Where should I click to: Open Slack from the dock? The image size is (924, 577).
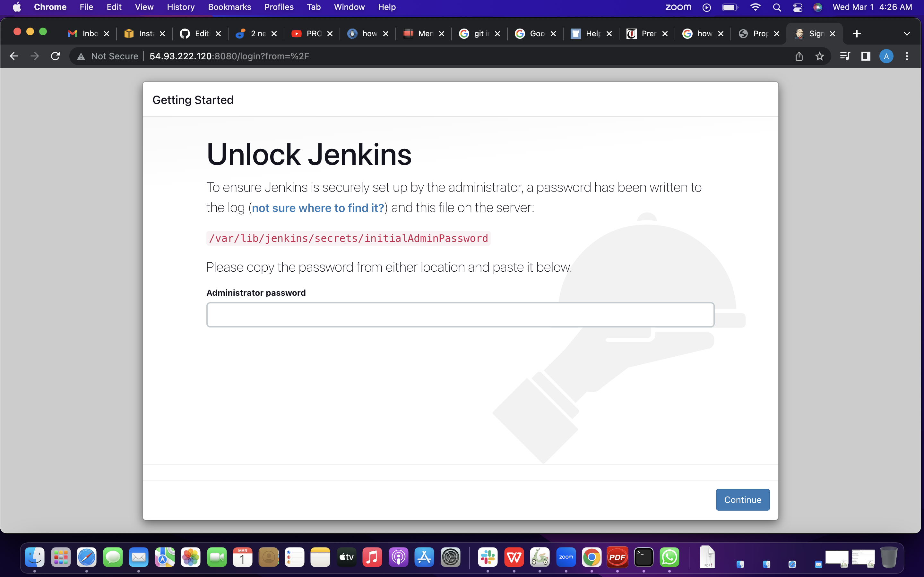coord(488,557)
